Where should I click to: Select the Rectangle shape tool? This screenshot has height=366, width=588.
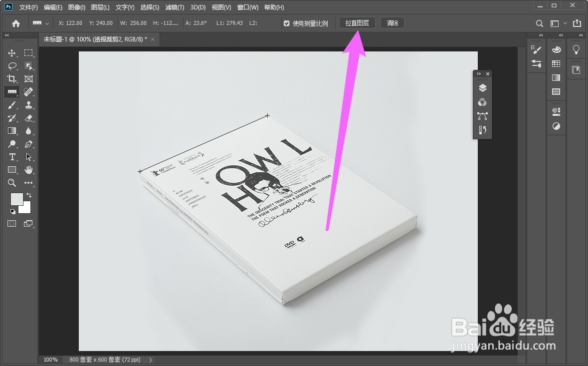pos(11,170)
